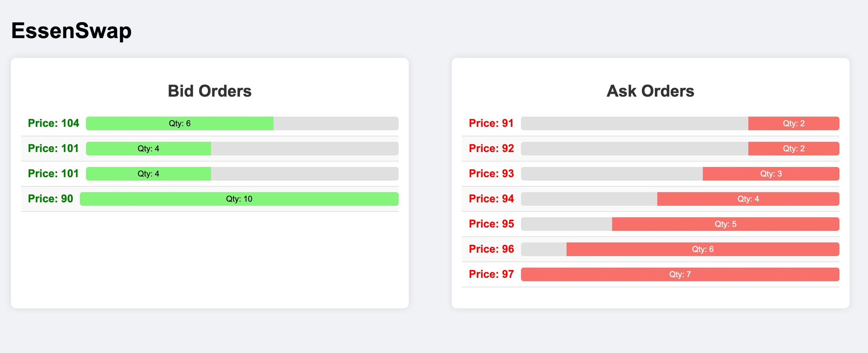Click the Price: 95 ask label
This screenshot has width=868, height=353.
(491, 224)
